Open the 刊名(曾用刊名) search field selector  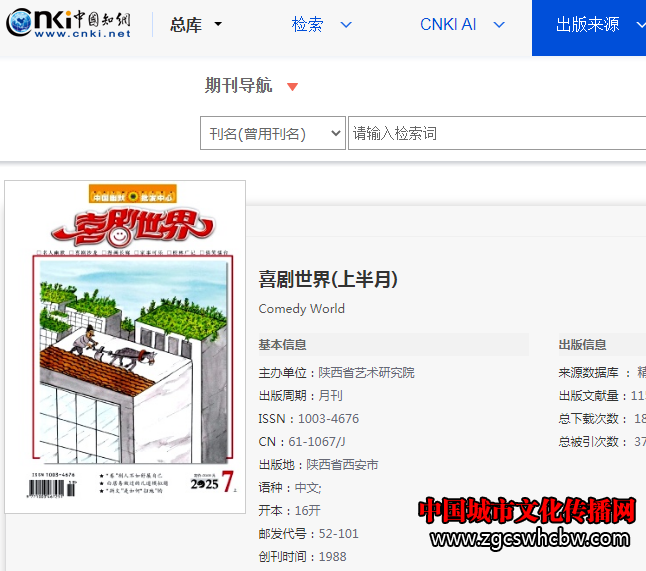pyautogui.click(x=272, y=133)
